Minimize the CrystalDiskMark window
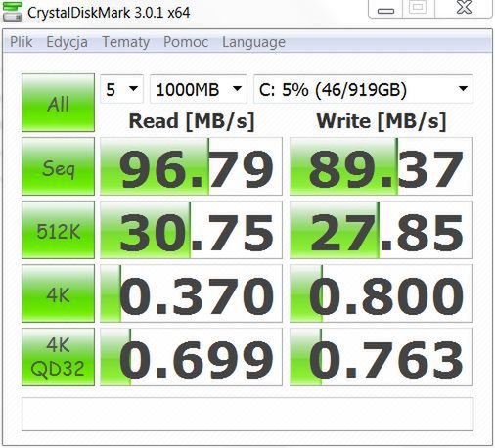The height and width of the screenshot is (448, 495). coord(385,9)
